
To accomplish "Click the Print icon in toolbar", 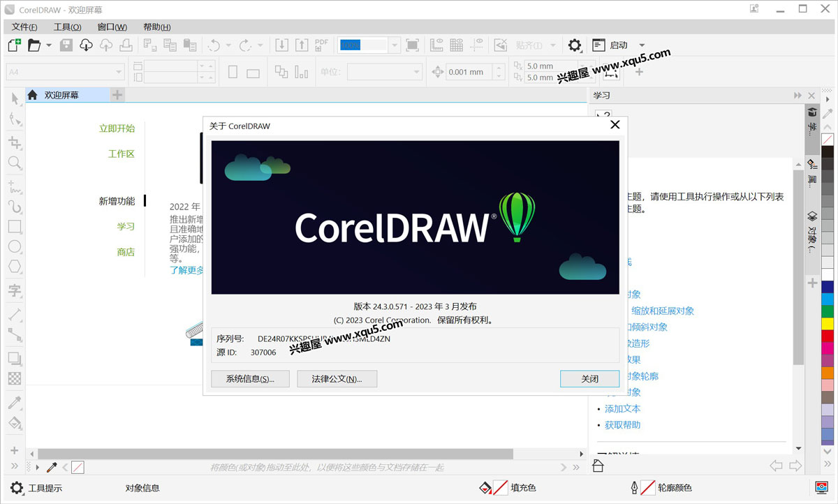I will 126,45.
